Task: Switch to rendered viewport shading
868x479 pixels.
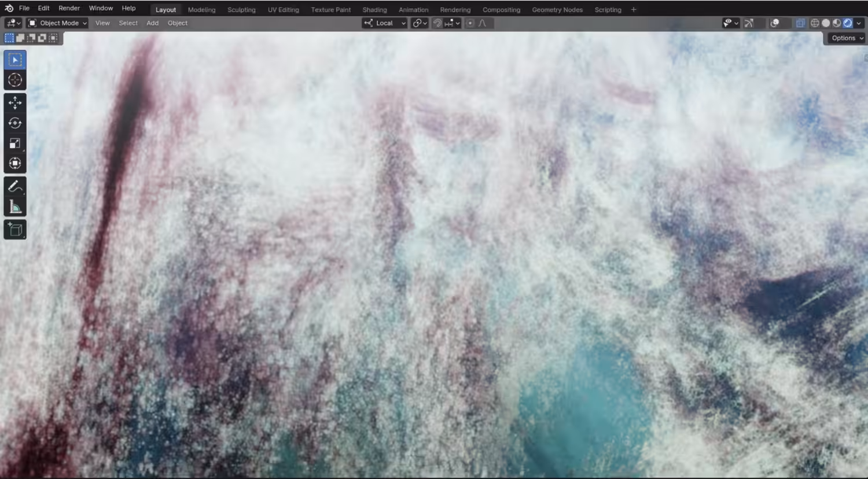Action: tap(848, 23)
